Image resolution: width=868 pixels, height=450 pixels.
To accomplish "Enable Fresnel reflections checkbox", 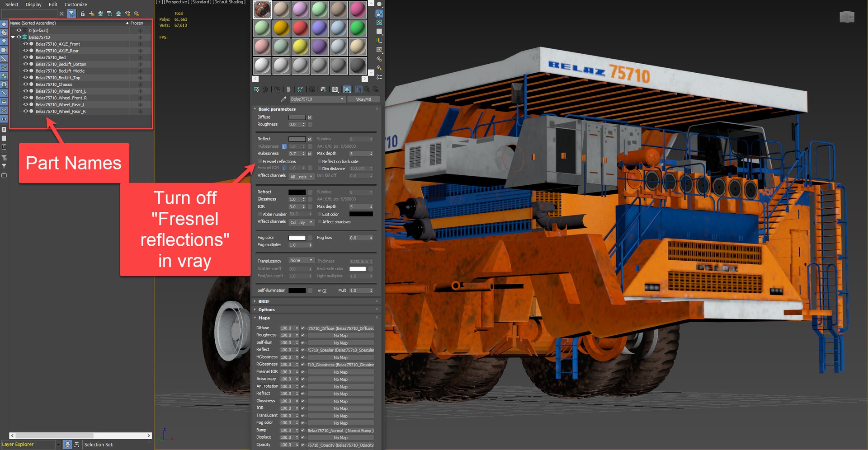I will pos(260,161).
